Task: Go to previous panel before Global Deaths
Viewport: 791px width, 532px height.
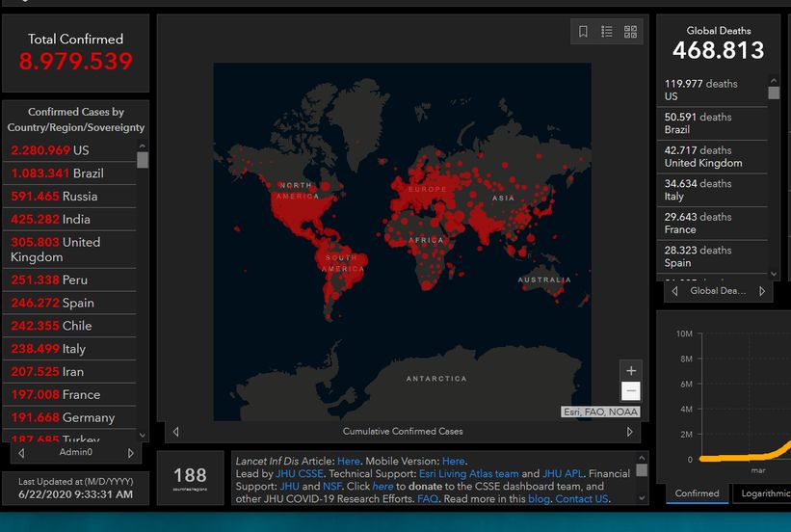Action: pos(674,290)
